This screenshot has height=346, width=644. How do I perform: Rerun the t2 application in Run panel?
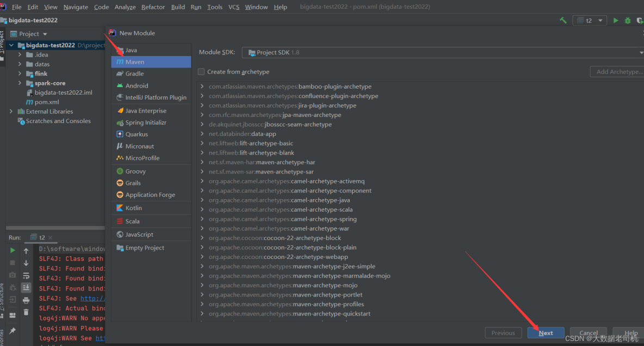coord(13,251)
